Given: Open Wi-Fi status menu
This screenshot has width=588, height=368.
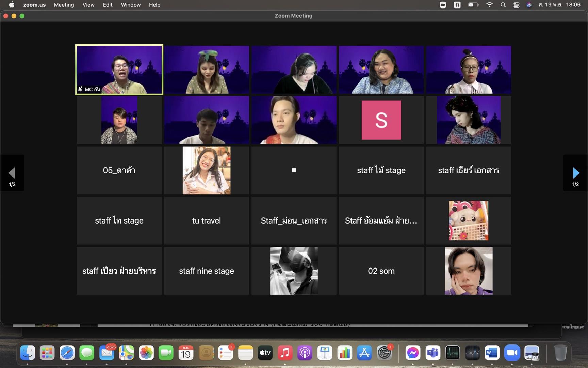Looking at the screenshot, I should tap(489, 5).
